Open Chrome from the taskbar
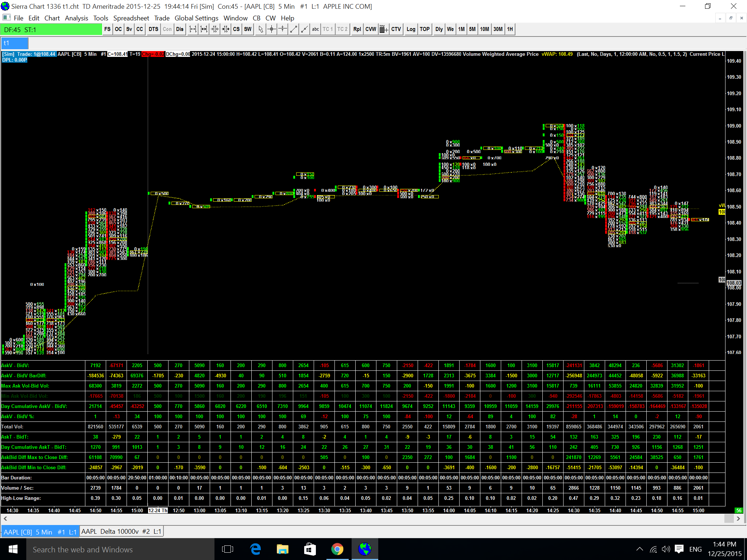Viewport: 747px width, 560px height. 337,549
